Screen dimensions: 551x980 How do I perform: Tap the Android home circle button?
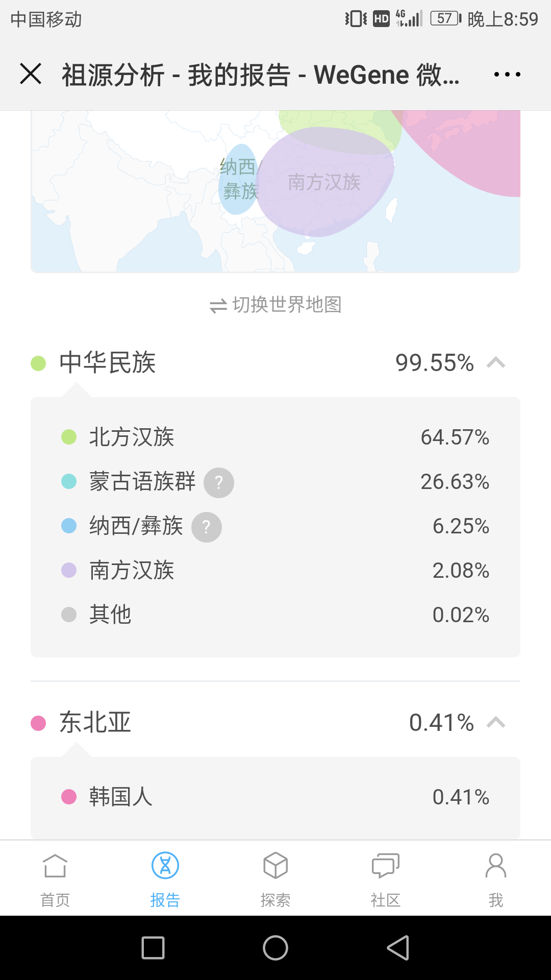[275, 948]
